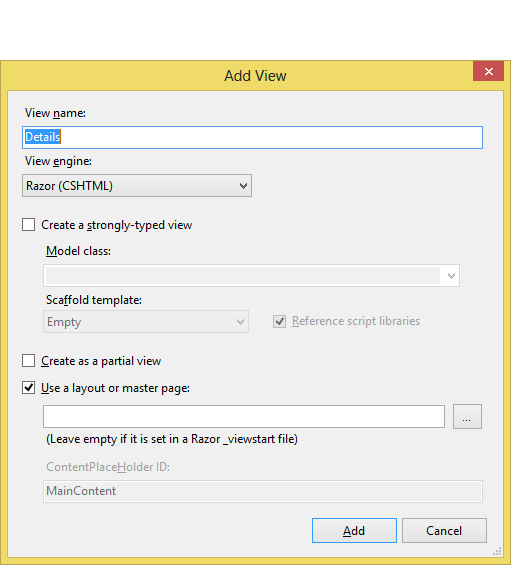Click the View name field containing Details
Screen dimensions: 518x587
pos(252,137)
